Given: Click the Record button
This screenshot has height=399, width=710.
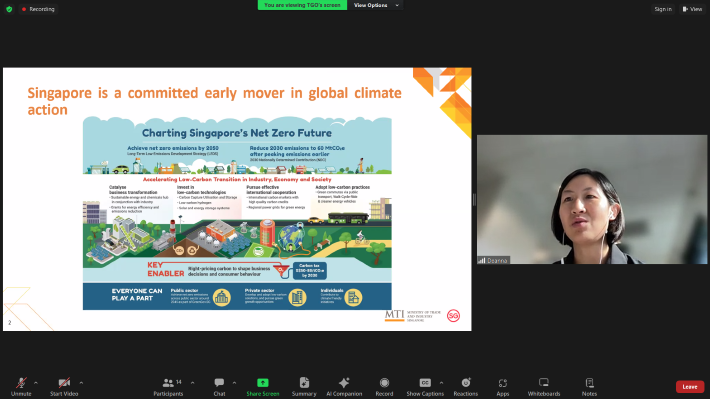Looking at the screenshot, I should [x=384, y=387].
